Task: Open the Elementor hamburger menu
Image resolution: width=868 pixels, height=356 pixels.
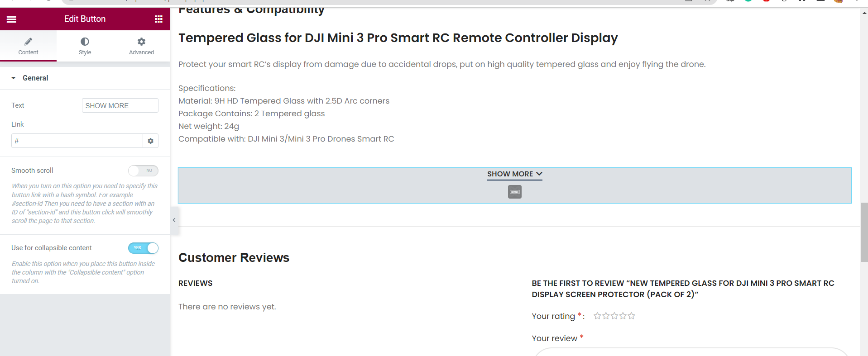Action: click(12, 19)
